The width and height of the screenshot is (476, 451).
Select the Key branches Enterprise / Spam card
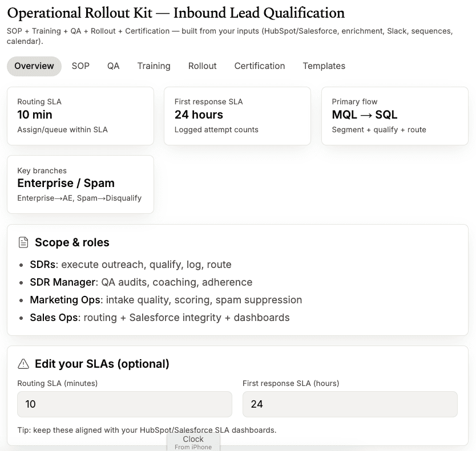tap(80, 184)
